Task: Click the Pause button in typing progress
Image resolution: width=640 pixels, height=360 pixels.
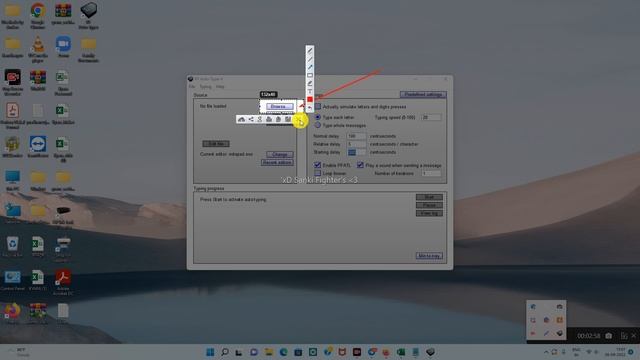Action: pyautogui.click(x=429, y=205)
